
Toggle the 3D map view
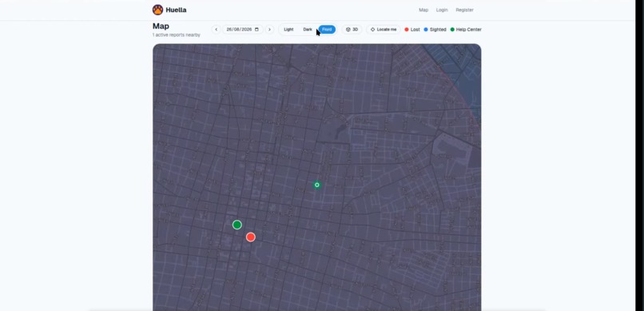pyautogui.click(x=352, y=30)
